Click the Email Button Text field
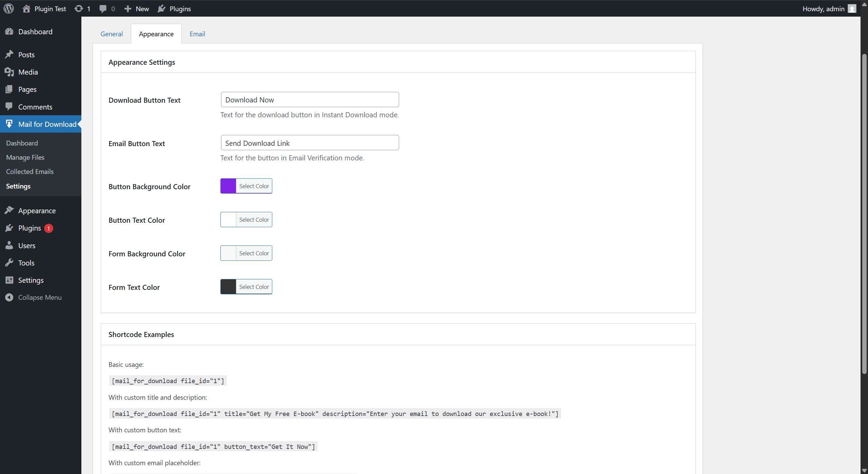 [x=310, y=143]
